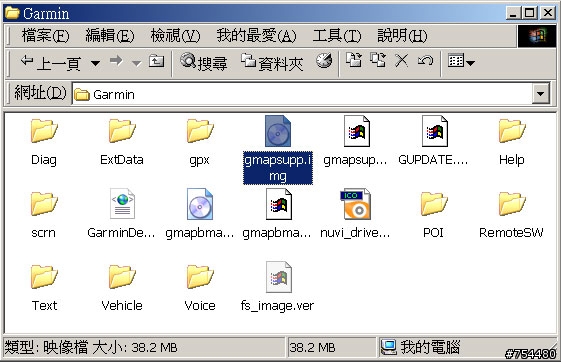Open the 檔案(F) menu
561x362 pixels.
[x=45, y=36]
